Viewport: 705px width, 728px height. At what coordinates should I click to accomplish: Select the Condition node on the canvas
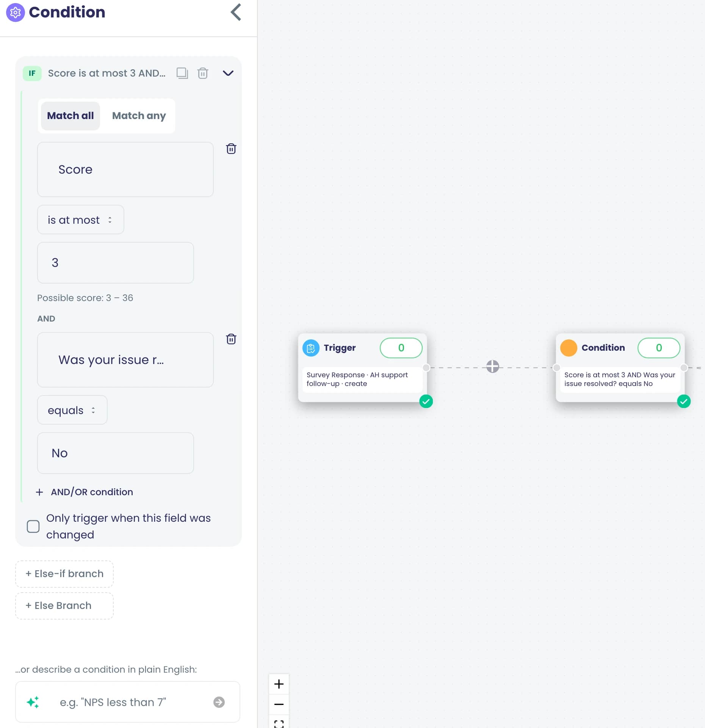click(620, 367)
